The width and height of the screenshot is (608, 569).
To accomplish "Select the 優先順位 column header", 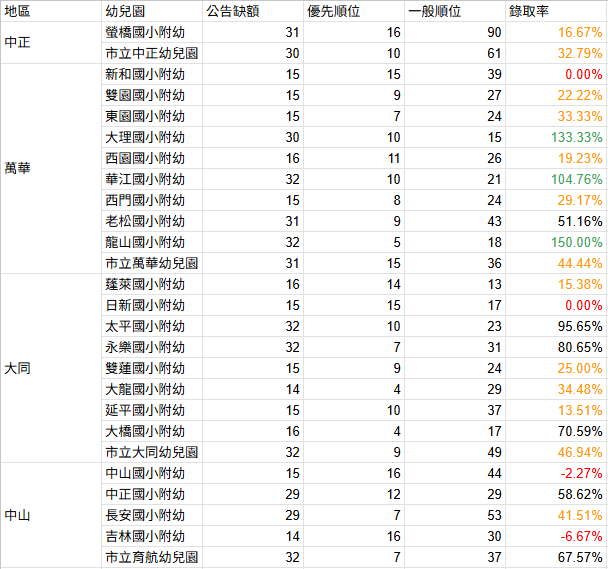I will click(354, 11).
